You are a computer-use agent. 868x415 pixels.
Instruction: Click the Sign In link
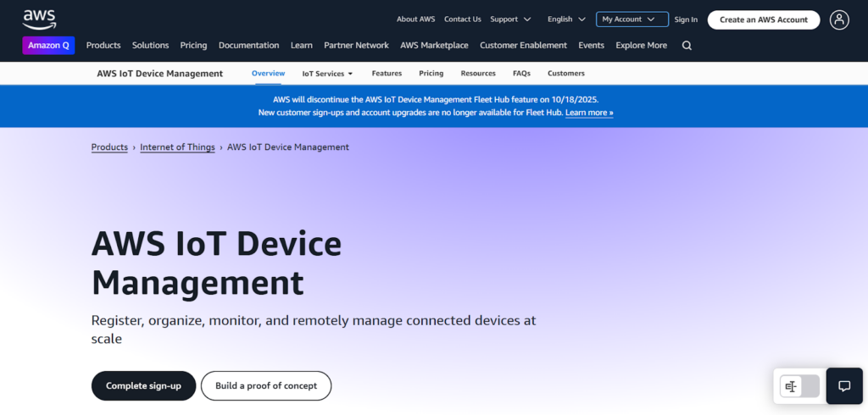point(686,19)
